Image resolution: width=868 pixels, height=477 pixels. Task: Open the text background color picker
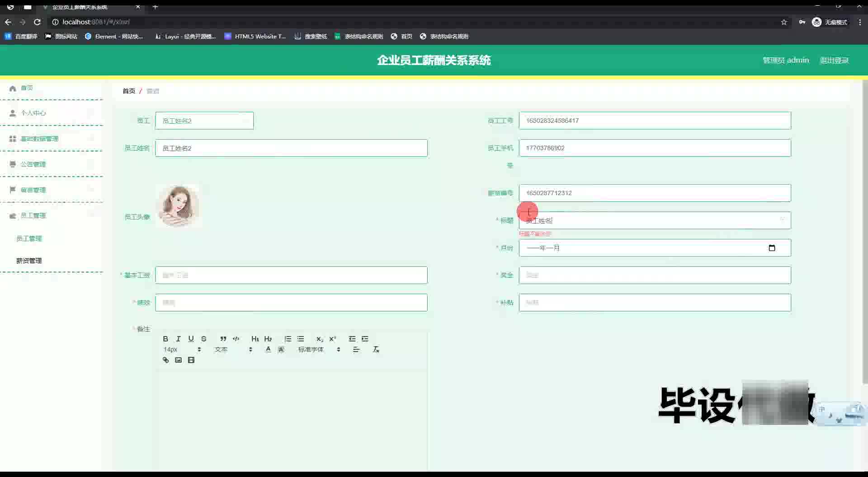coord(281,349)
